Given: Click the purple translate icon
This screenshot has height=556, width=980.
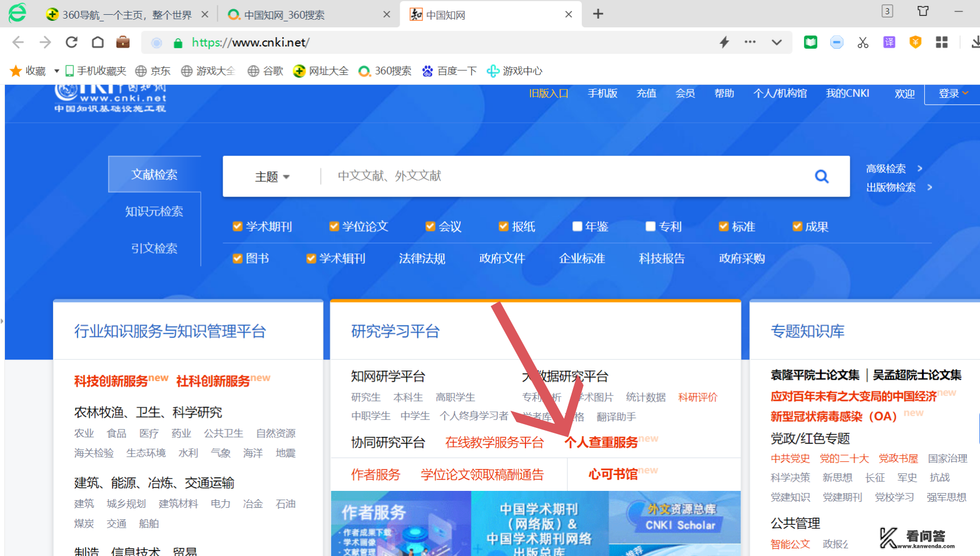Looking at the screenshot, I should [x=889, y=42].
